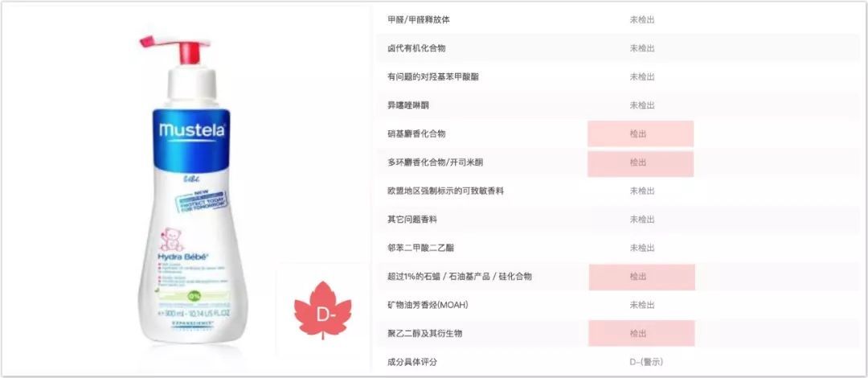Click the 邻苯二甲酸二乙酯 row label
The image size is (868, 378).
click(x=420, y=248)
